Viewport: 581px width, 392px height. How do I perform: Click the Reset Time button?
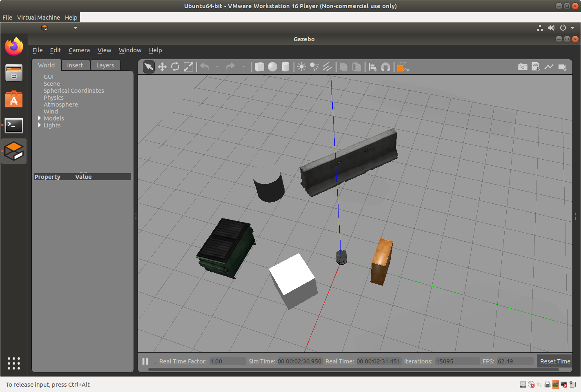pyautogui.click(x=555, y=361)
